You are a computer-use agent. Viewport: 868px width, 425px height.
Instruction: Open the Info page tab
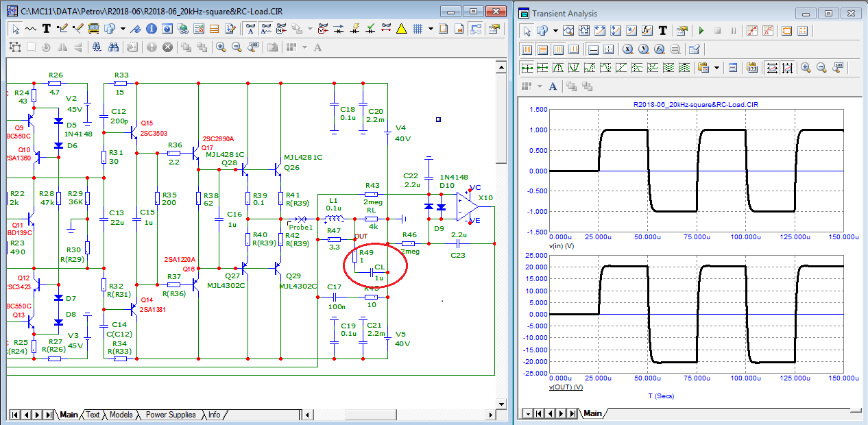pyautogui.click(x=215, y=415)
